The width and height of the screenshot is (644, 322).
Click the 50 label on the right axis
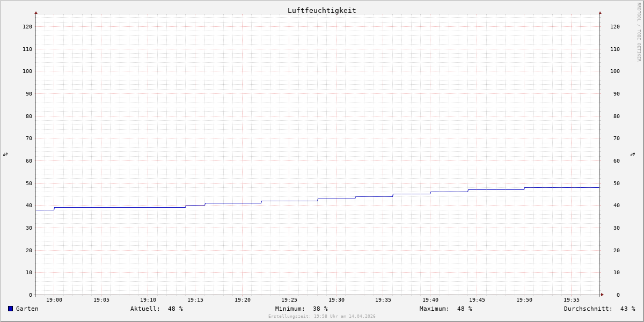coord(614,183)
